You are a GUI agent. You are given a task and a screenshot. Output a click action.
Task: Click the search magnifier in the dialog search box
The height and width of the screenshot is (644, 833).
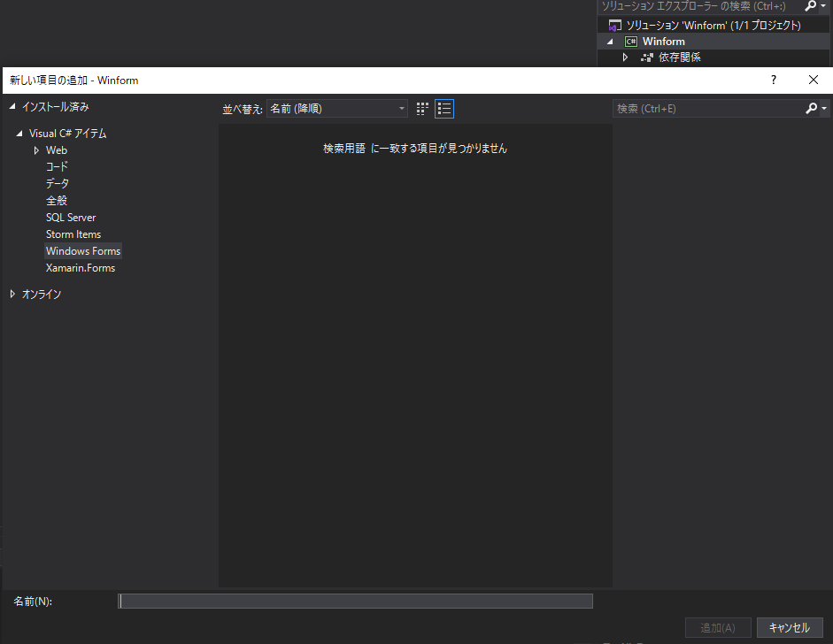[x=814, y=108]
